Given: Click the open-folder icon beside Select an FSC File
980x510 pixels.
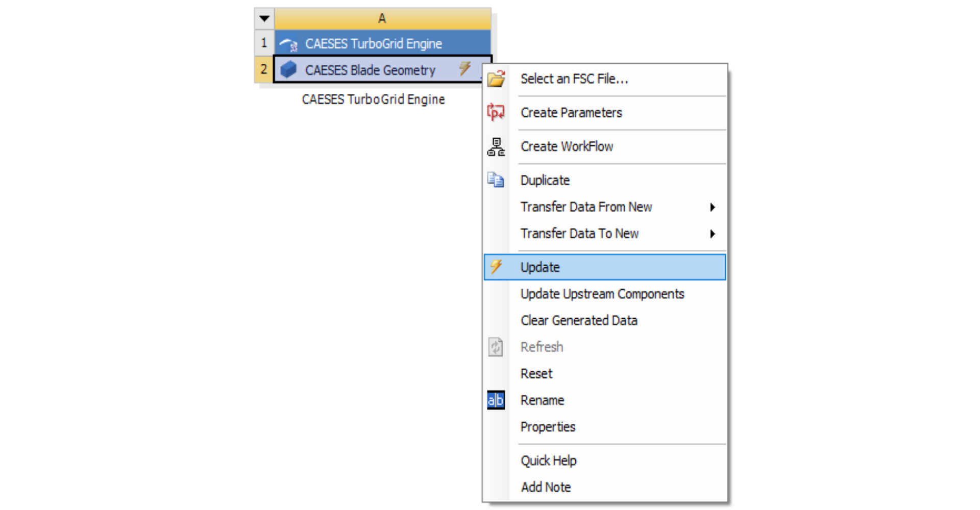Looking at the screenshot, I should pyautogui.click(x=496, y=79).
